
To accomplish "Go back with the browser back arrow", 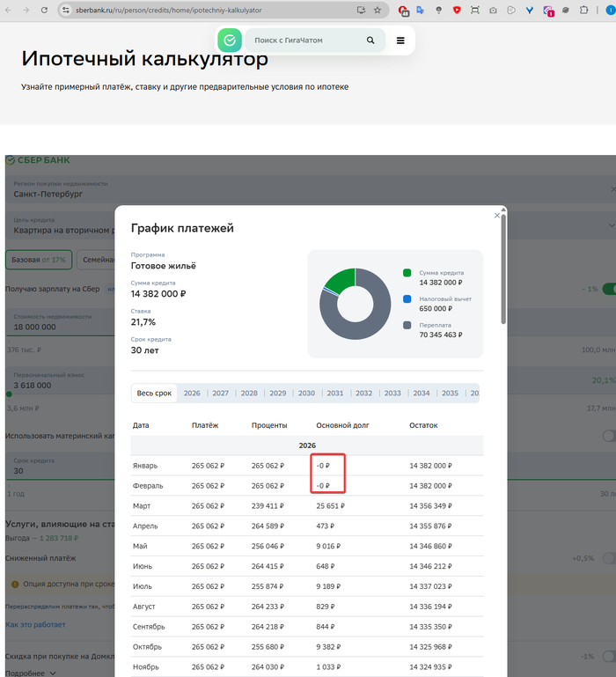I will (x=8, y=10).
